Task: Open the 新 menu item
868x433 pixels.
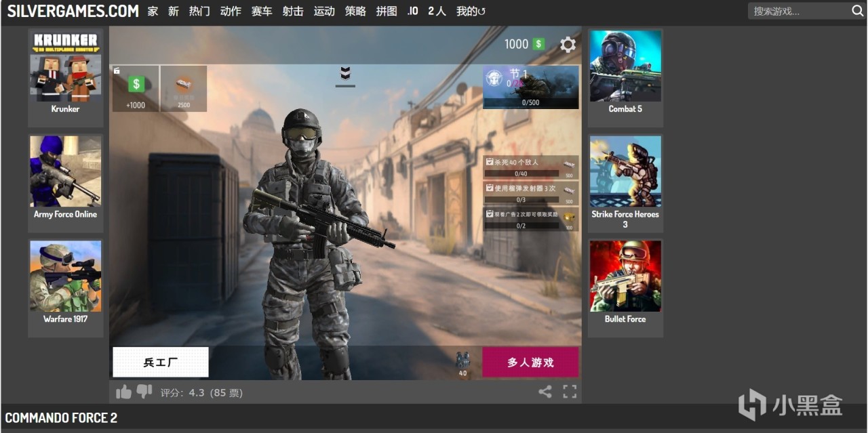Action: pos(174,11)
